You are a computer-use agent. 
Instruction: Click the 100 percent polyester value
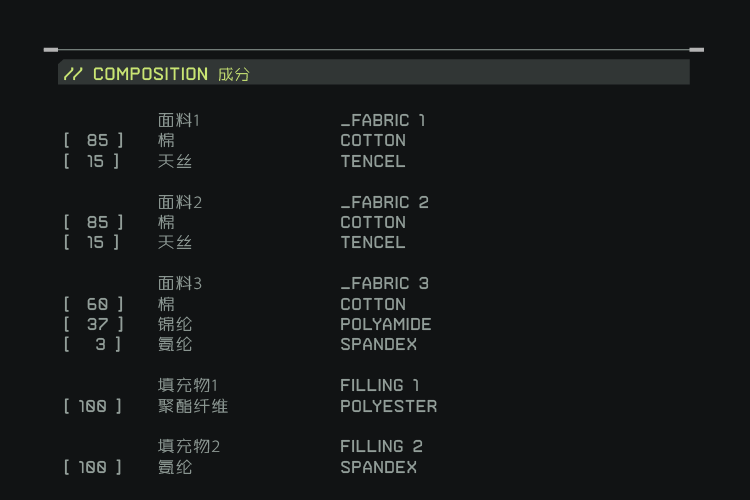[93, 406]
